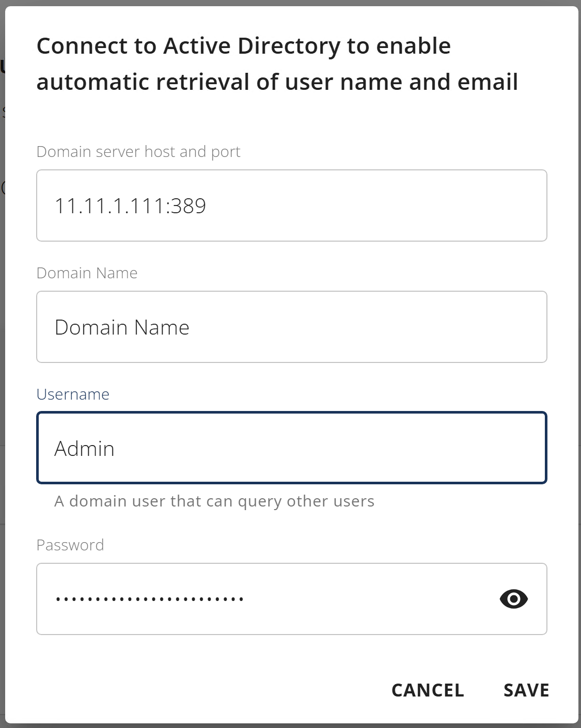Click the 'A domain user that can query' hint
Screen dimensions: 581x728
pyautogui.click(x=214, y=501)
